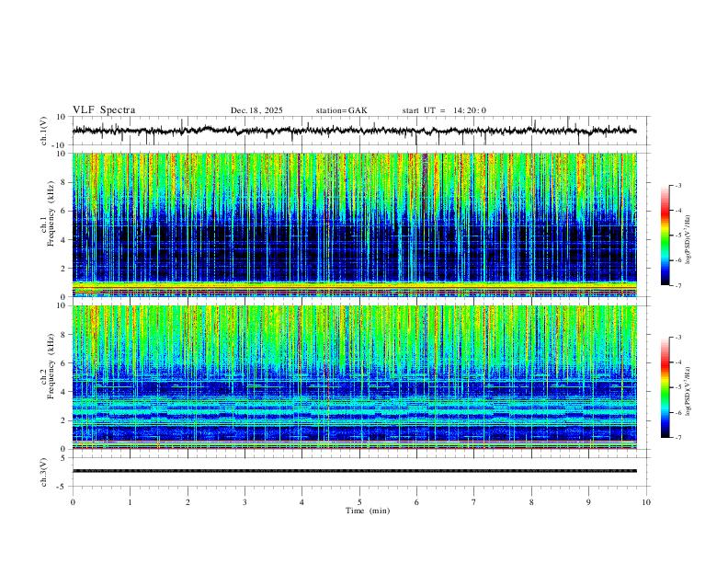Click the "-3" tick on ch.1 colorbar
Viewport: 728px width, 563px height.
[677, 185]
